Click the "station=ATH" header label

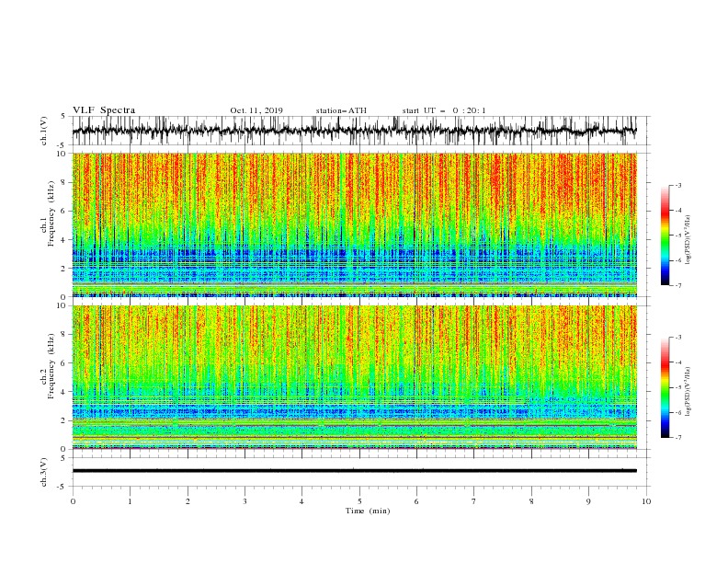point(341,110)
